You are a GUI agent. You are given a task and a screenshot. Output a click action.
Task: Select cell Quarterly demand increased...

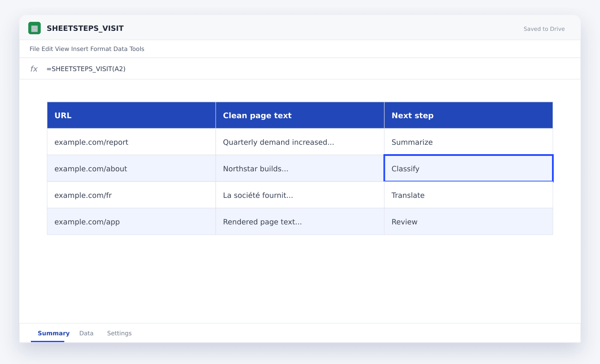click(300, 142)
